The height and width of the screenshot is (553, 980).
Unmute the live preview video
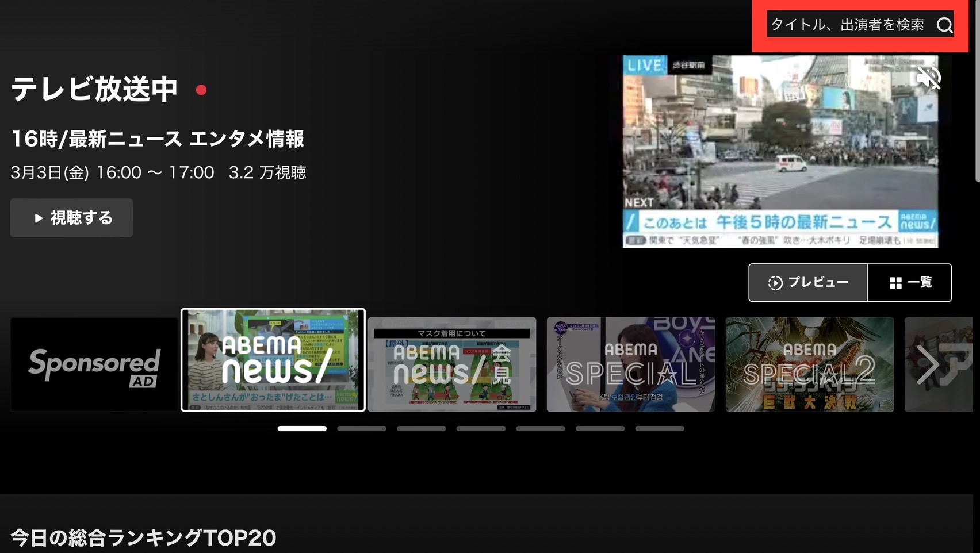click(x=928, y=78)
